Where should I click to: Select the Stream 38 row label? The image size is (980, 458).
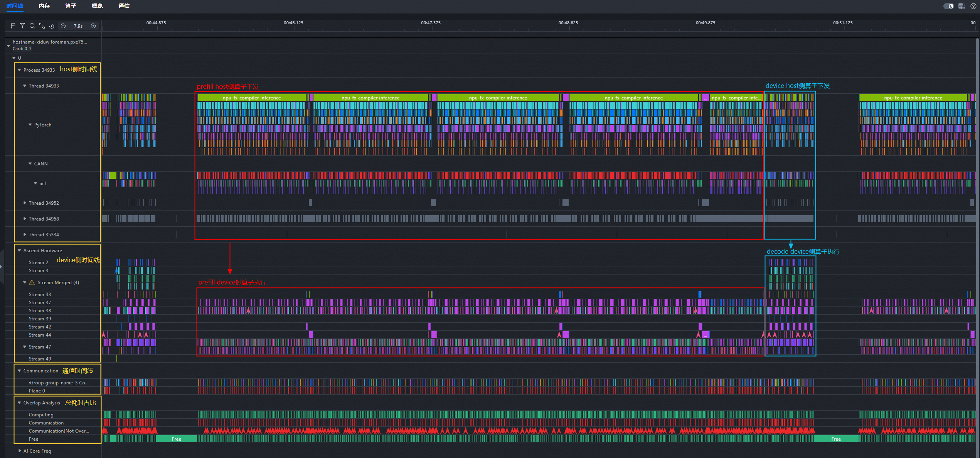[x=40, y=311]
